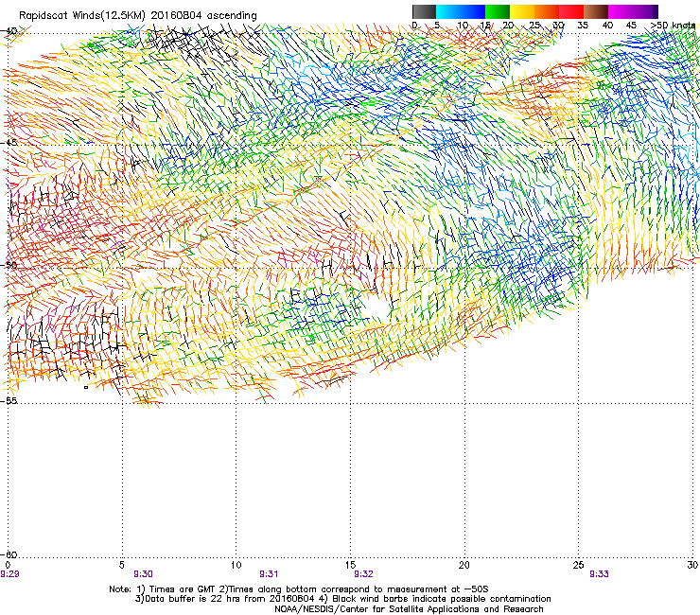
Task: Click the longitude 15 axis label
Action: pos(350,565)
